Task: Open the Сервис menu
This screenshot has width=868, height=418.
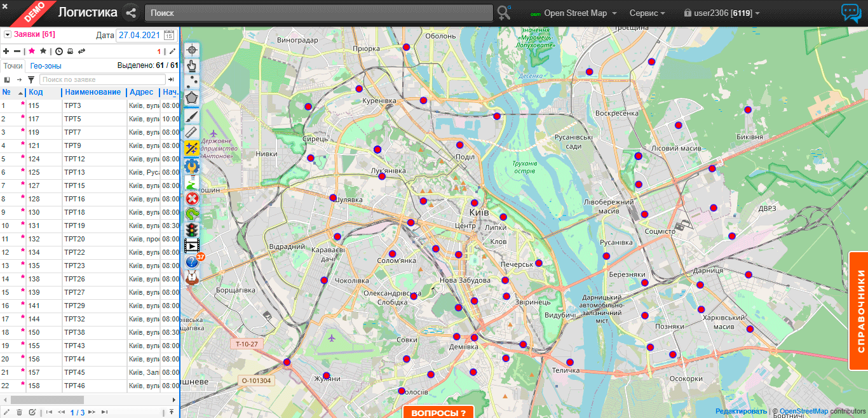Action: coord(647,13)
